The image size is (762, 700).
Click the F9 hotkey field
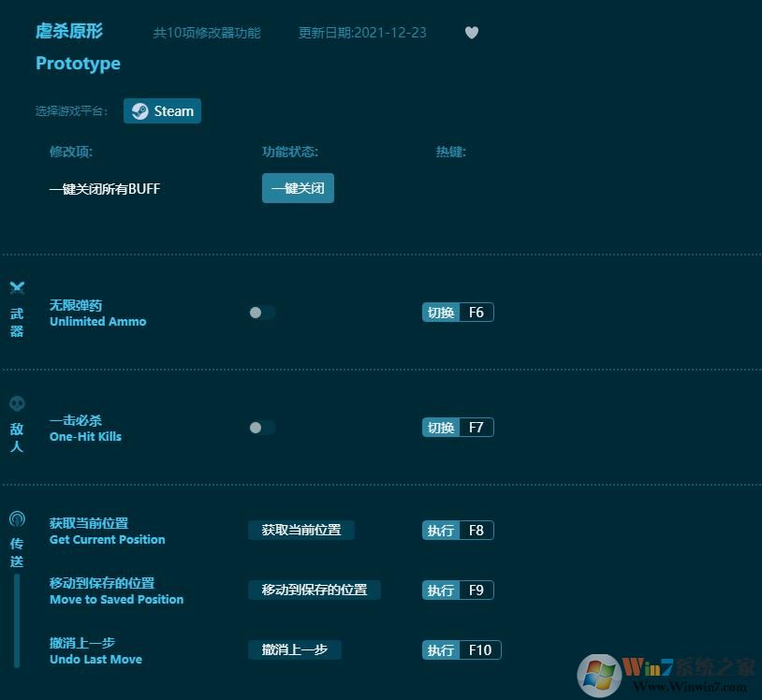(x=476, y=590)
